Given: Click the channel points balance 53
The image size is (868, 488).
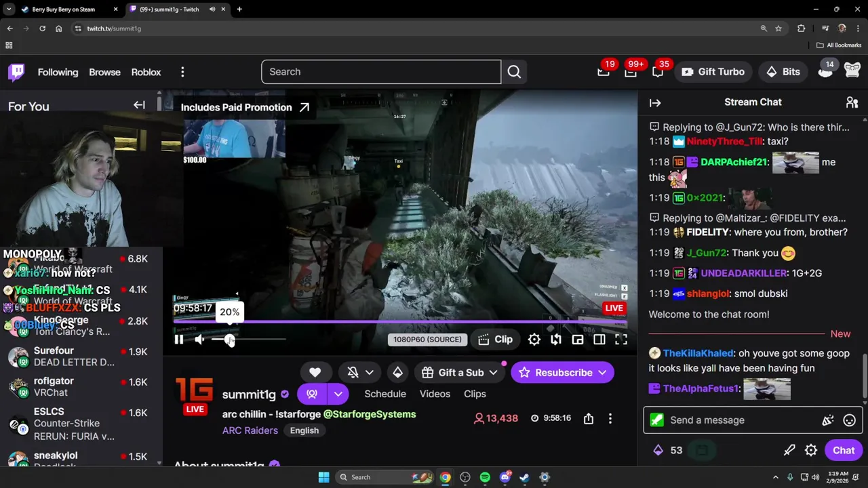Looking at the screenshot, I should pyautogui.click(x=669, y=450).
